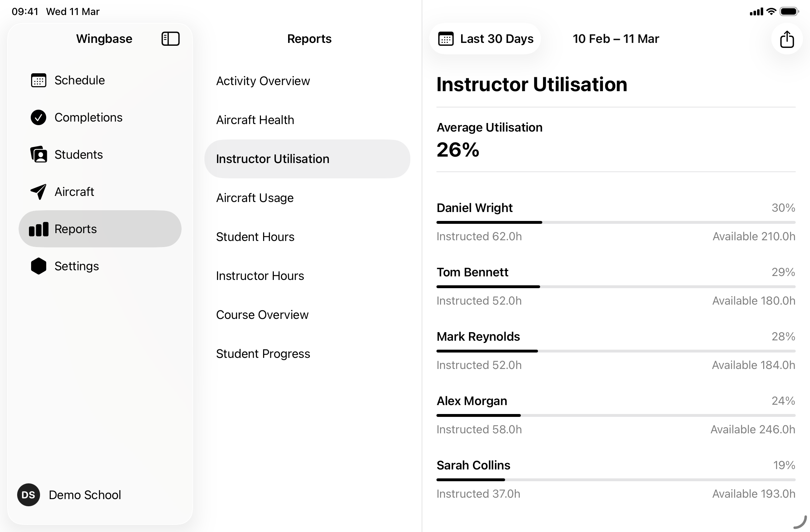Open the Instructor Hours report

pos(307,276)
